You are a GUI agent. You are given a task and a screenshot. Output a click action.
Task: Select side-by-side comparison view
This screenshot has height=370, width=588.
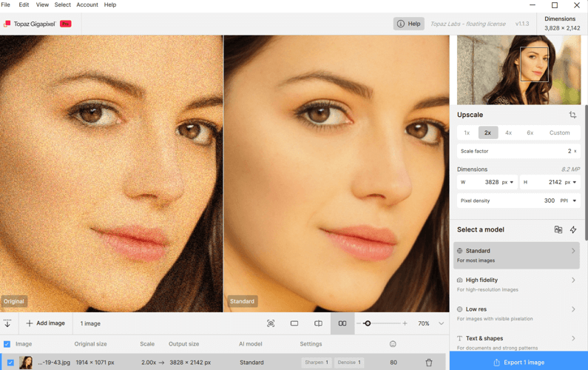[342, 323]
